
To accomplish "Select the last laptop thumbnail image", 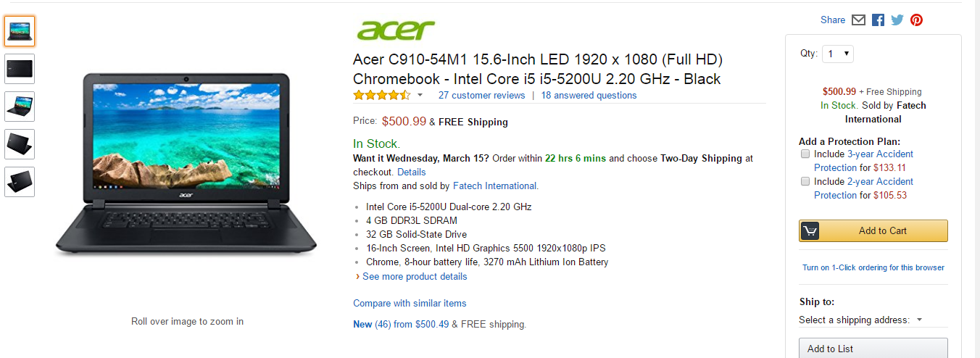I will pos(20,182).
